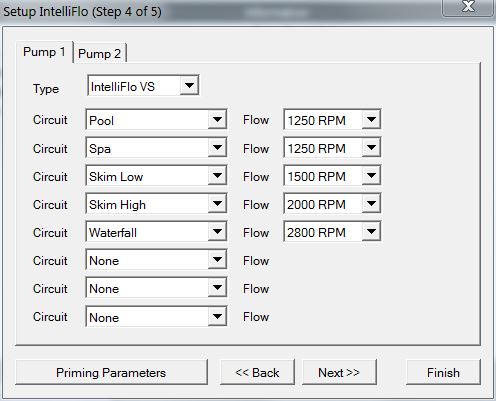The height and width of the screenshot is (401, 496).
Task: Open the 2000 RPM flow dropdown
Action: (x=332, y=204)
